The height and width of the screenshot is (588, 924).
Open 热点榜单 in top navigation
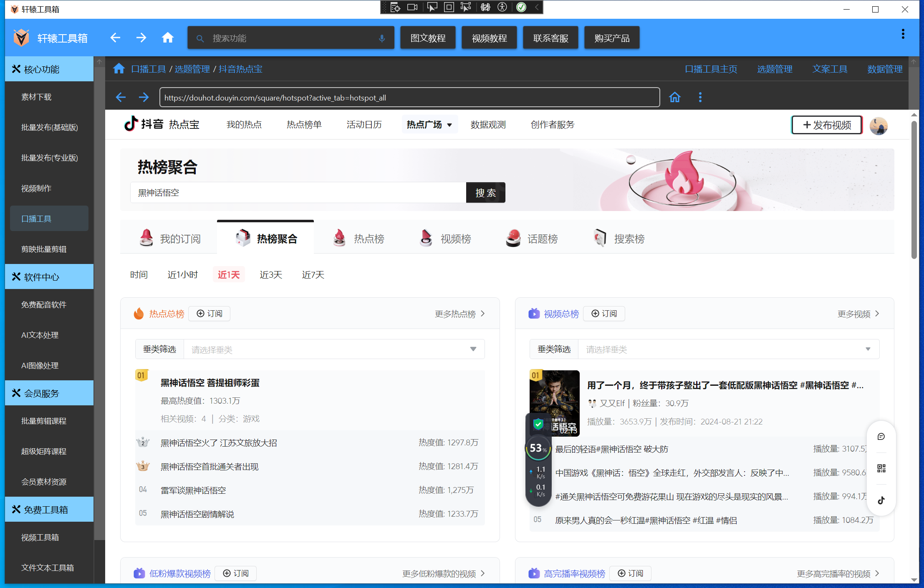[304, 125]
